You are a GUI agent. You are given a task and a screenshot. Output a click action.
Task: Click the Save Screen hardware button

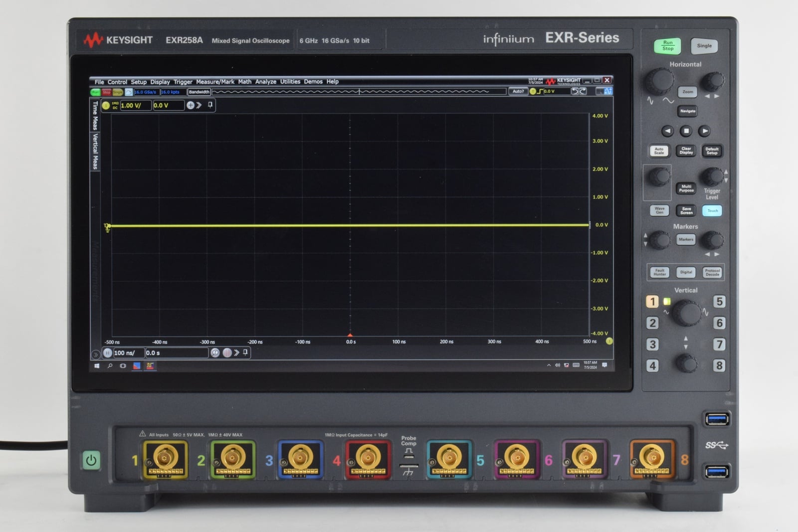tap(686, 211)
